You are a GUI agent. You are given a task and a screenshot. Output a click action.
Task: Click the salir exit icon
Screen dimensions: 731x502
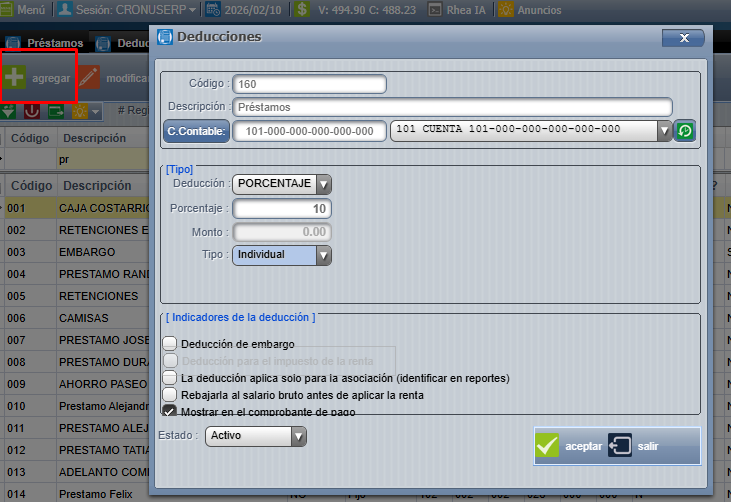(620, 446)
